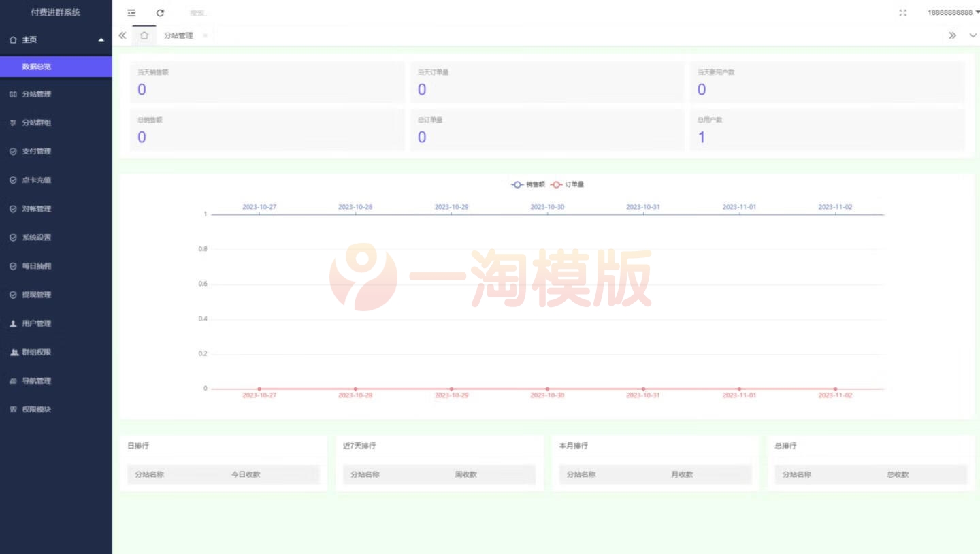Click the 当天订单量 stat card label

click(x=434, y=71)
